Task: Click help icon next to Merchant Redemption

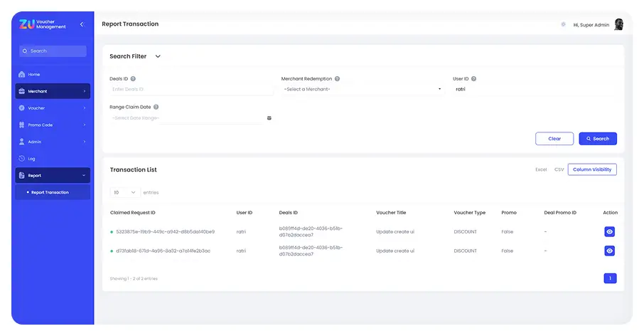Action: pos(337,79)
